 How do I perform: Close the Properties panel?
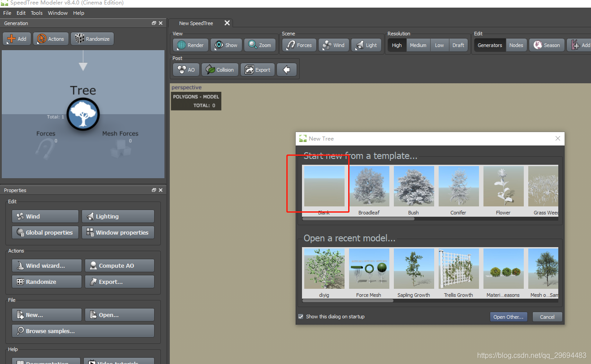pyautogui.click(x=160, y=190)
